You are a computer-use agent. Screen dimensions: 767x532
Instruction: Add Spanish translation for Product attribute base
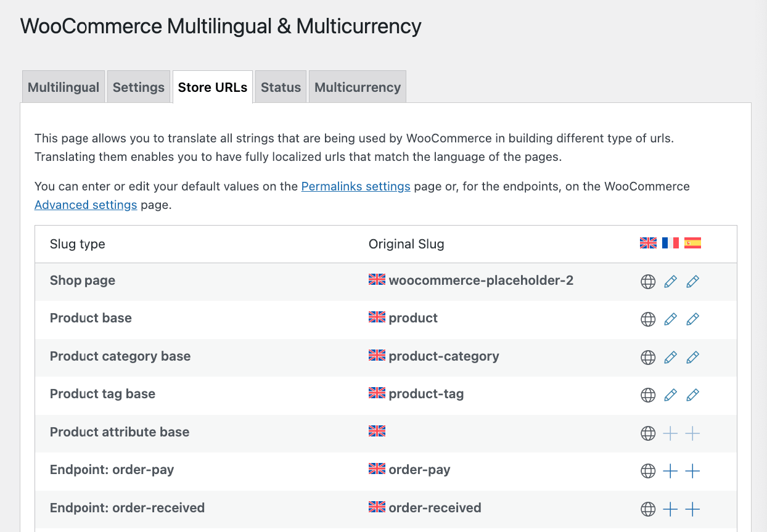[692, 433]
